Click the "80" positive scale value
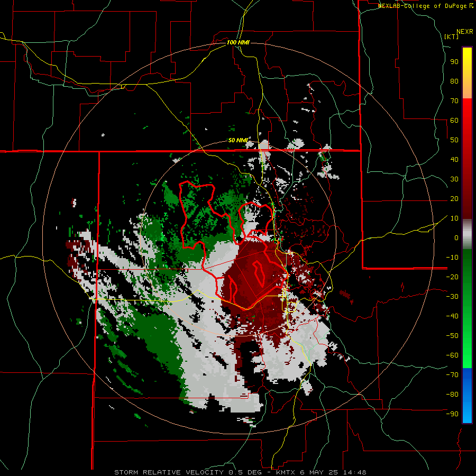 [454, 81]
